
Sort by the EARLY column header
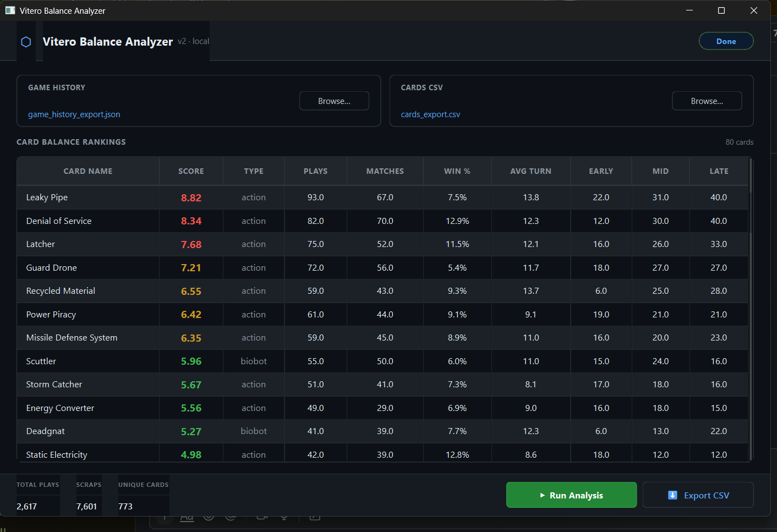pos(601,171)
